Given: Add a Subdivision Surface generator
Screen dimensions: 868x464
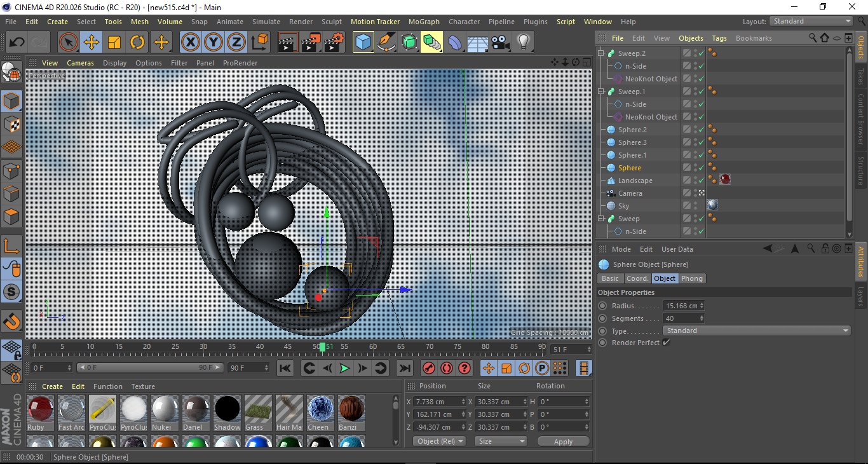Looking at the screenshot, I should click(x=409, y=43).
